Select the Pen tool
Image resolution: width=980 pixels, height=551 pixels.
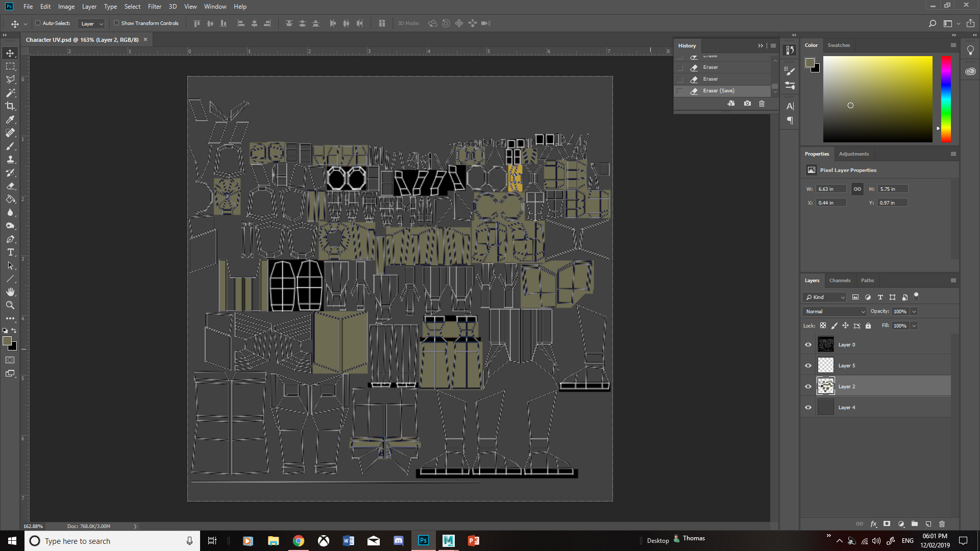pyautogui.click(x=10, y=239)
